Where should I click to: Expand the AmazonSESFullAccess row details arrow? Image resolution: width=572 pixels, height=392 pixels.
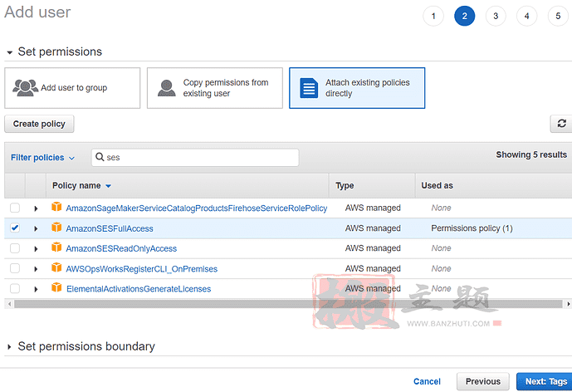click(x=36, y=228)
